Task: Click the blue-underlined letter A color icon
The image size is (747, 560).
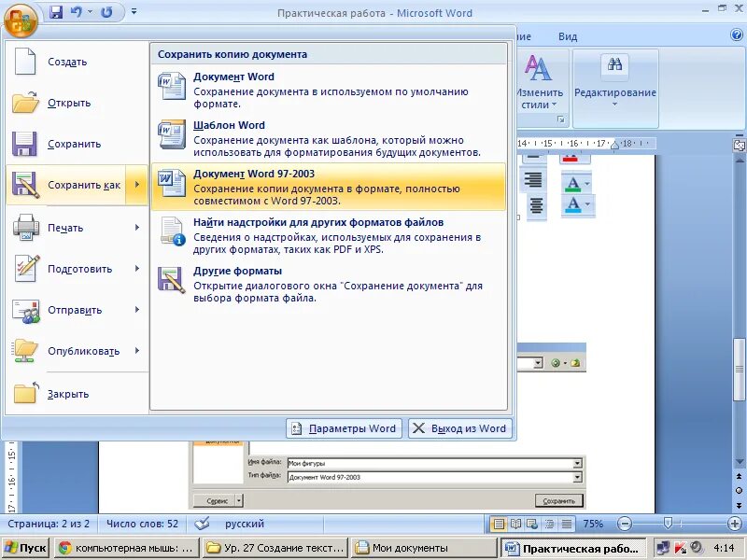Action: click(x=576, y=205)
